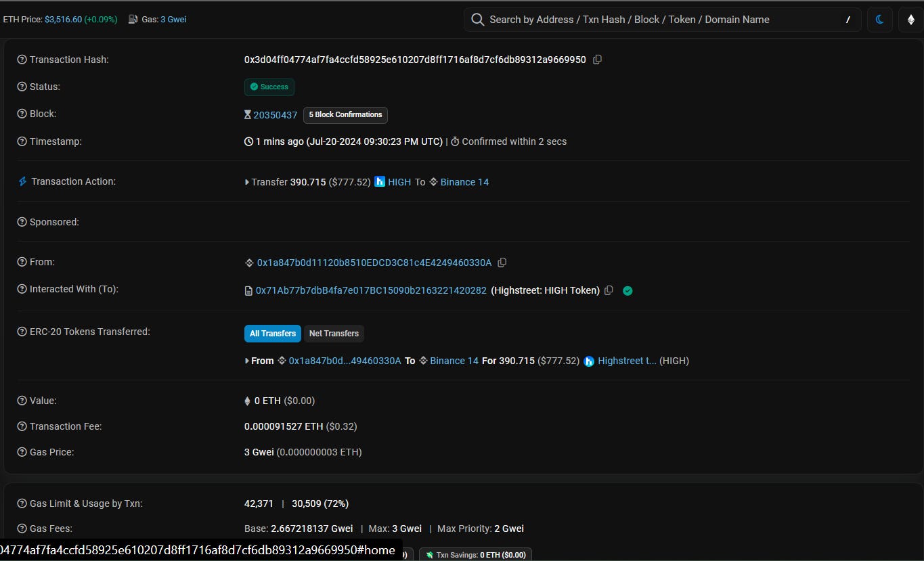Toggle dark mode moon icon

point(880,20)
